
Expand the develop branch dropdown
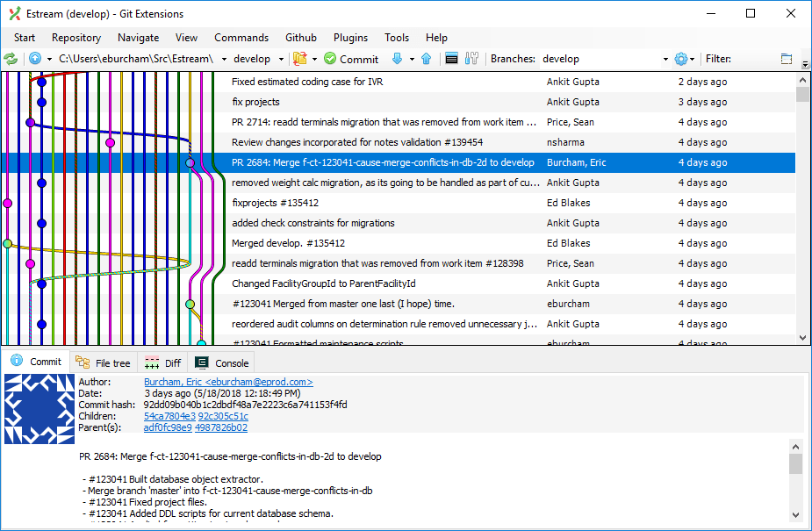281,60
